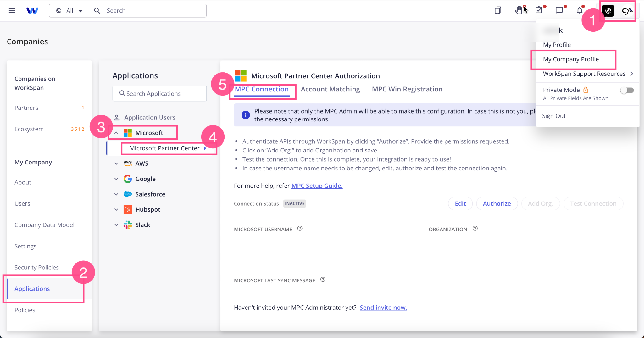This screenshot has width=644, height=338.
Task: Click the Authorize button
Action: pyautogui.click(x=497, y=203)
